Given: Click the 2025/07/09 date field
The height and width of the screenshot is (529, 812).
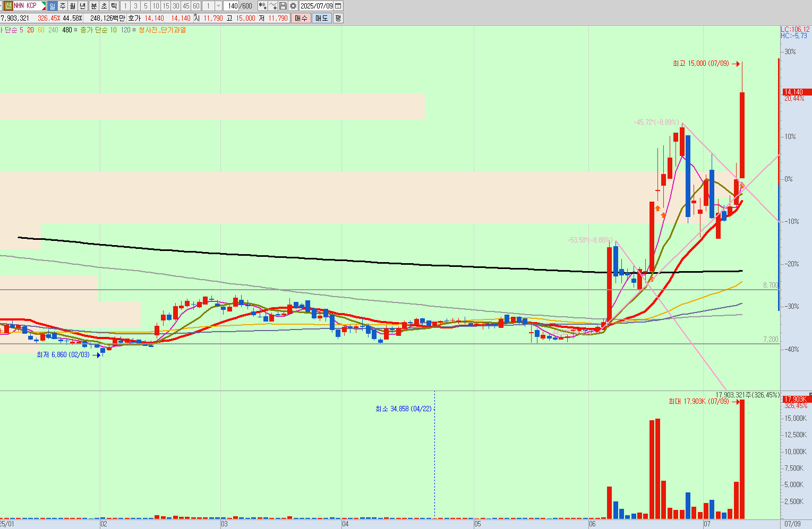Looking at the screenshot, I should tap(317, 6).
